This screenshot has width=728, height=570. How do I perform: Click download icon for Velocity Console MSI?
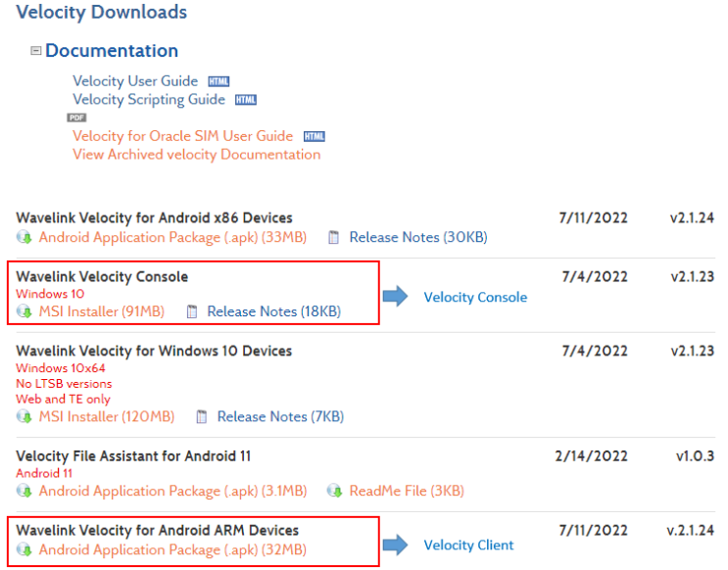[x=24, y=312]
